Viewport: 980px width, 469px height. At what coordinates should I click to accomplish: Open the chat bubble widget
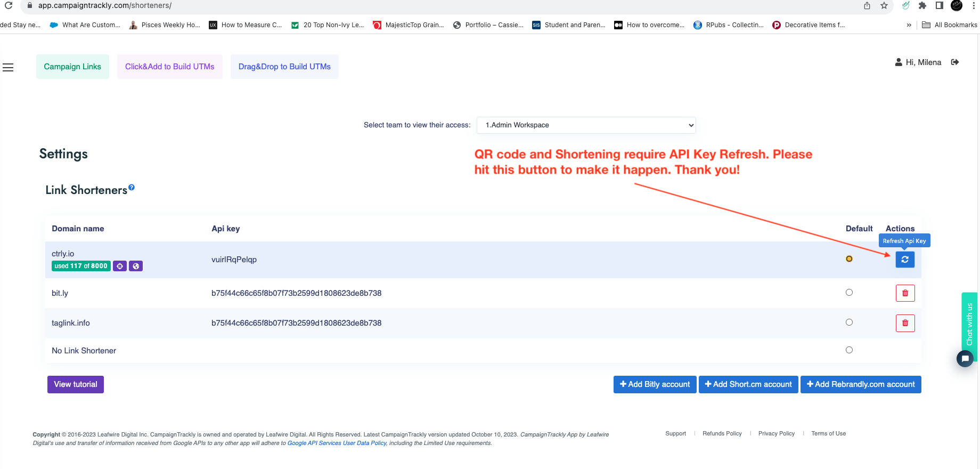(965, 359)
